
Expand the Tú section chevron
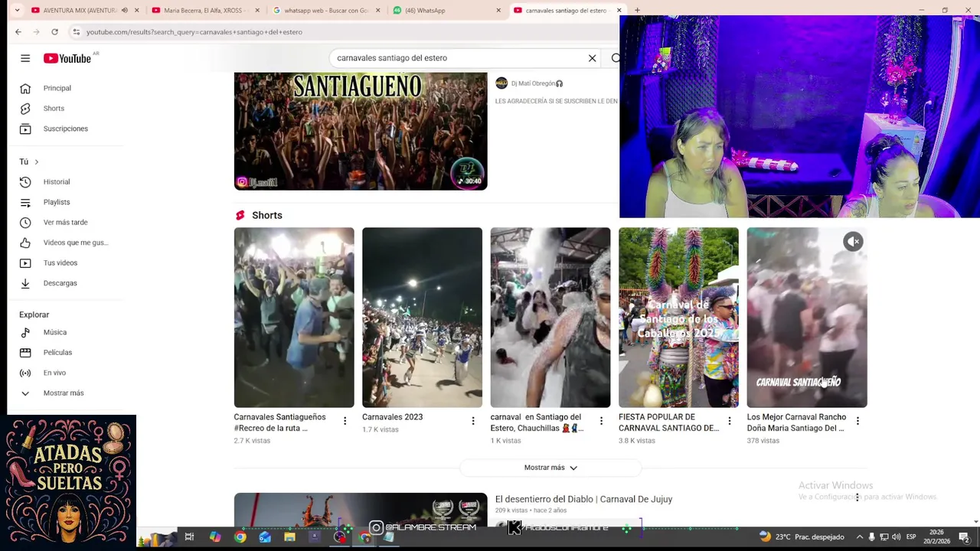pos(36,162)
